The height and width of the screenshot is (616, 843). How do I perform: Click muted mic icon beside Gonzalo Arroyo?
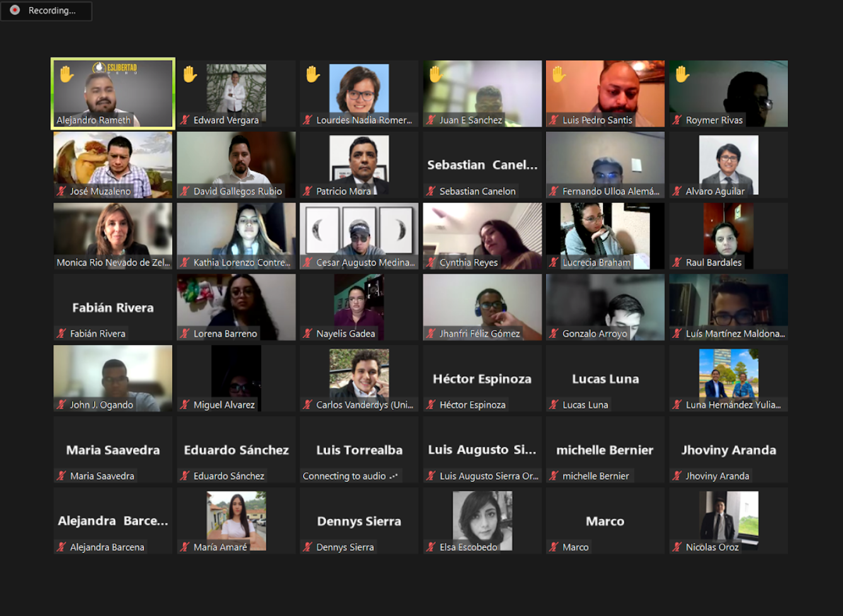[x=554, y=334]
